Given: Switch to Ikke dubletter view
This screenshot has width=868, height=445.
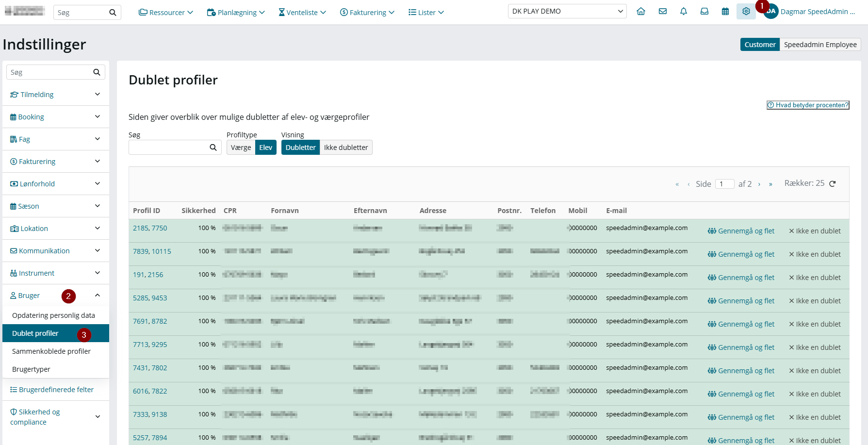Looking at the screenshot, I should click(346, 148).
